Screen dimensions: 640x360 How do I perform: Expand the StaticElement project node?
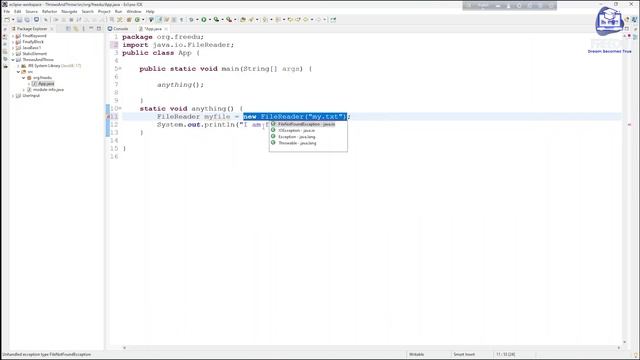(x=13, y=53)
